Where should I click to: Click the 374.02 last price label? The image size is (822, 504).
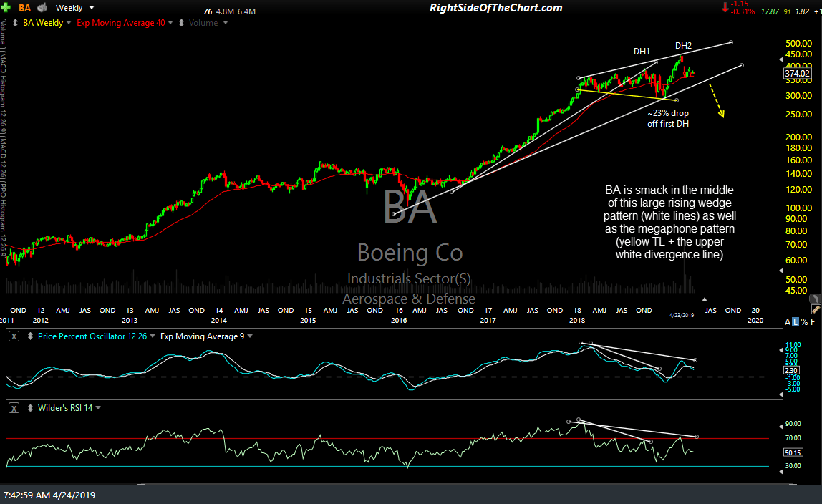(796, 73)
